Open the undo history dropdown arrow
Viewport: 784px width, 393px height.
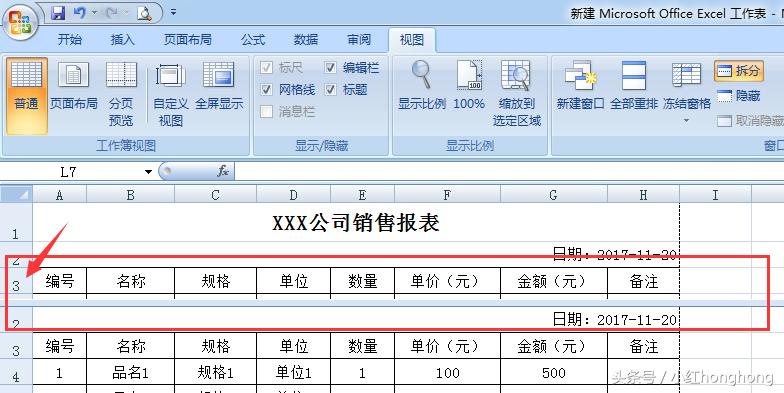tap(94, 12)
